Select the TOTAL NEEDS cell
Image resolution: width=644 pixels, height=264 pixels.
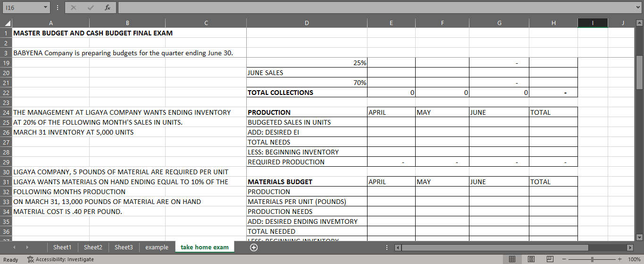pos(307,142)
